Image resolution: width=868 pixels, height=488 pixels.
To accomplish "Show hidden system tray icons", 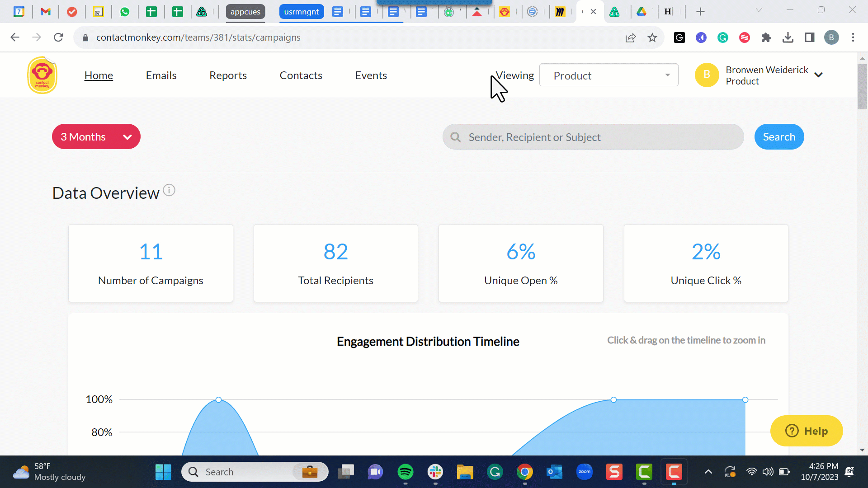I will 708,472.
